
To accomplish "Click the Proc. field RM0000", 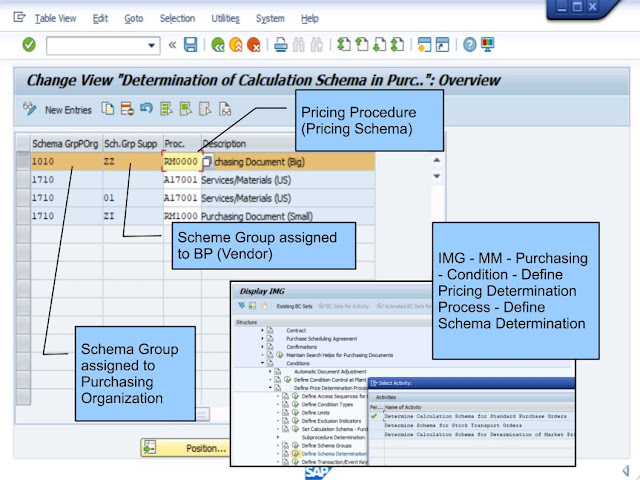I will pyautogui.click(x=181, y=161).
